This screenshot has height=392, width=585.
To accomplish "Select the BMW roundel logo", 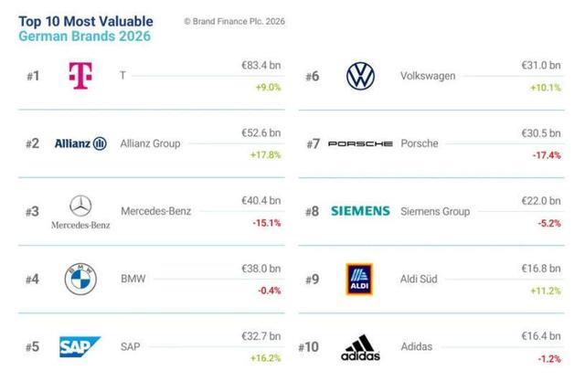I will (80, 279).
